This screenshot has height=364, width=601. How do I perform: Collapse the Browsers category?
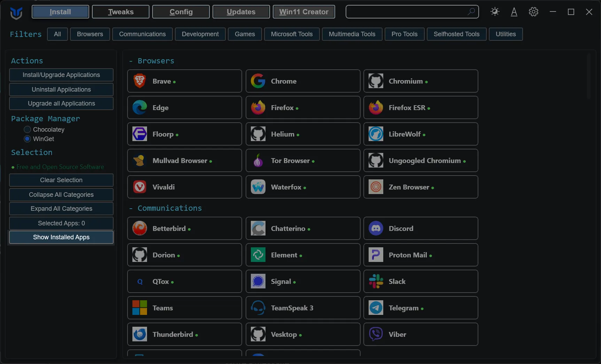point(152,61)
